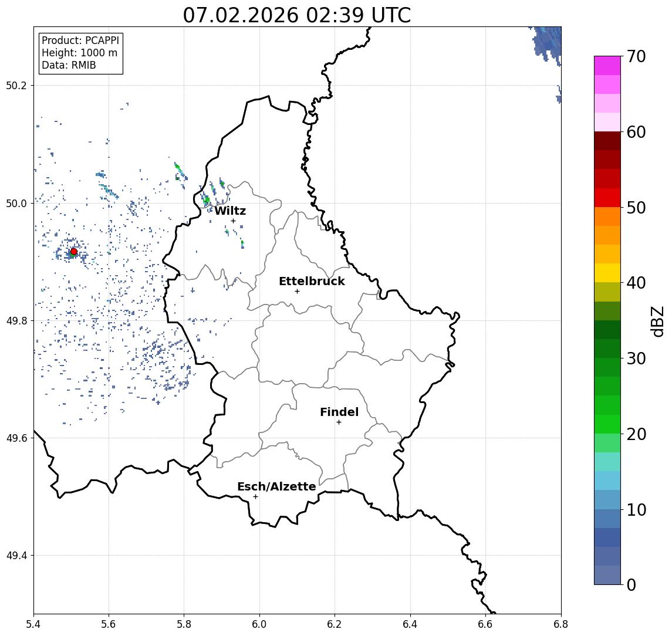
Task: Click the cross marker below Findel
Action: click(x=339, y=422)
